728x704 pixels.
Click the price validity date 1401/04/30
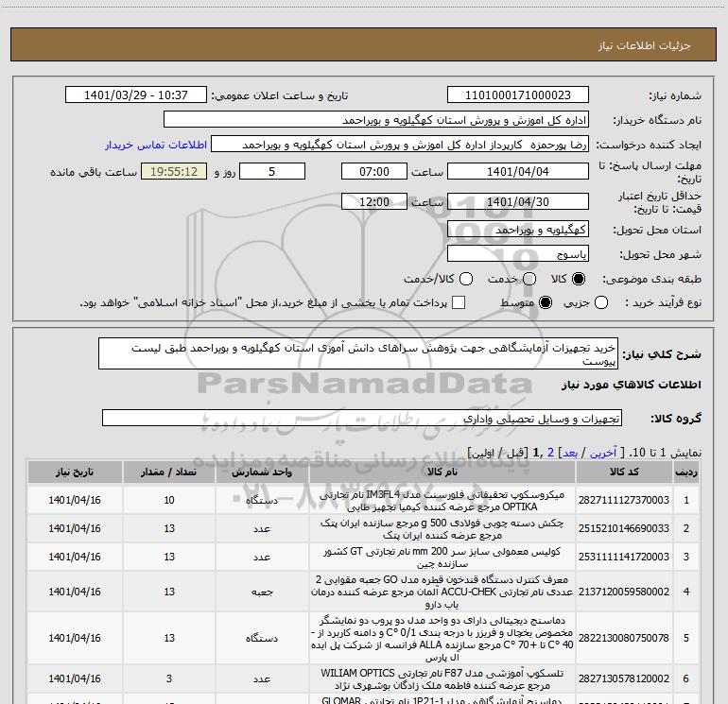point(518,202)
